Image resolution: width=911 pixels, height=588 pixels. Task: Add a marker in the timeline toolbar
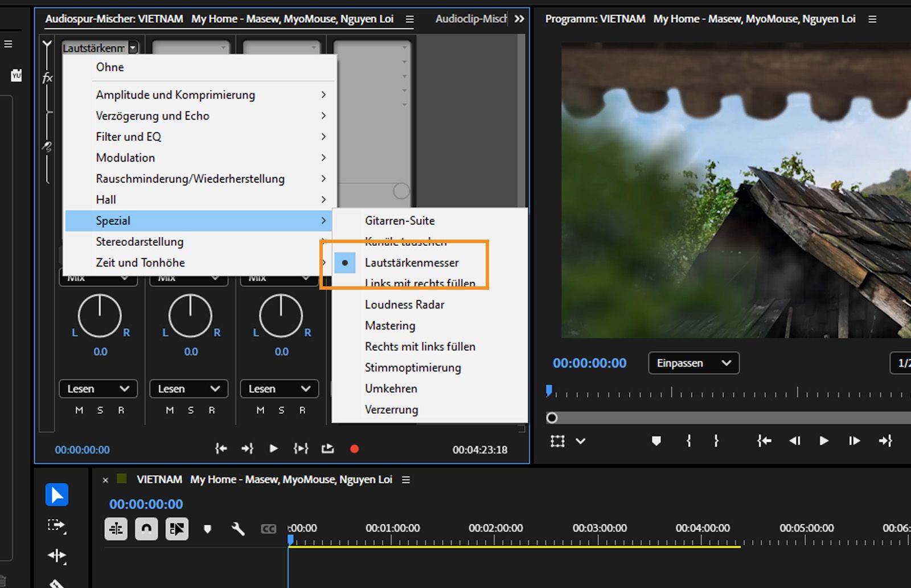207,529
